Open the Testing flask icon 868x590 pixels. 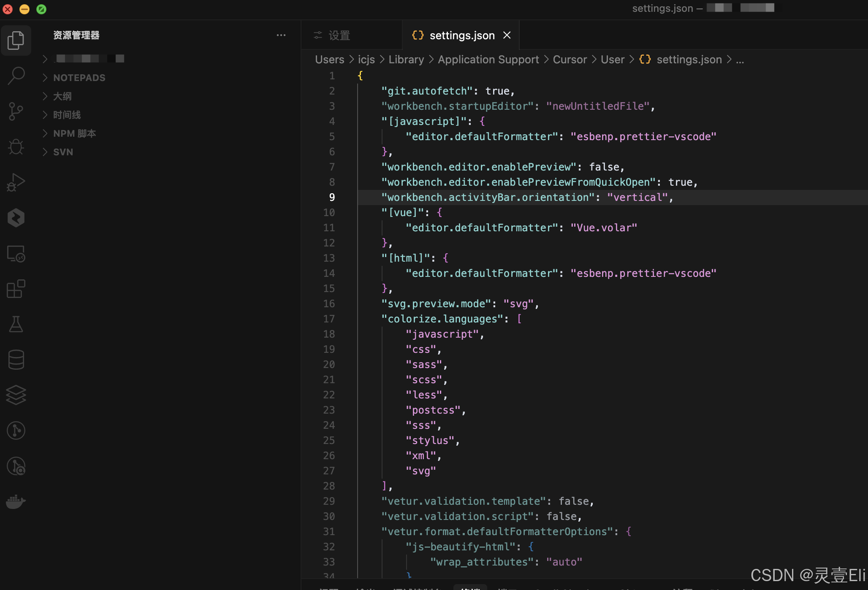pyautogui.click(x=16, y=324)
